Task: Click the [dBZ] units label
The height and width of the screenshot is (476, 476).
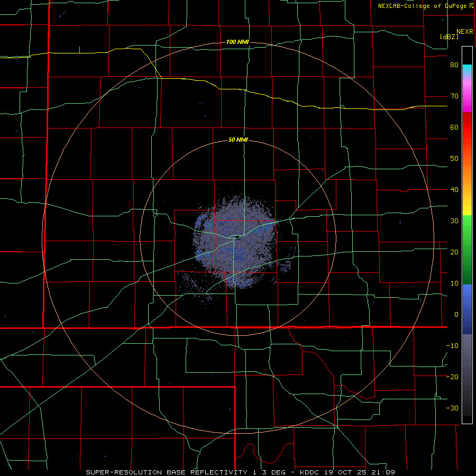Action: [x=449, y=37]
